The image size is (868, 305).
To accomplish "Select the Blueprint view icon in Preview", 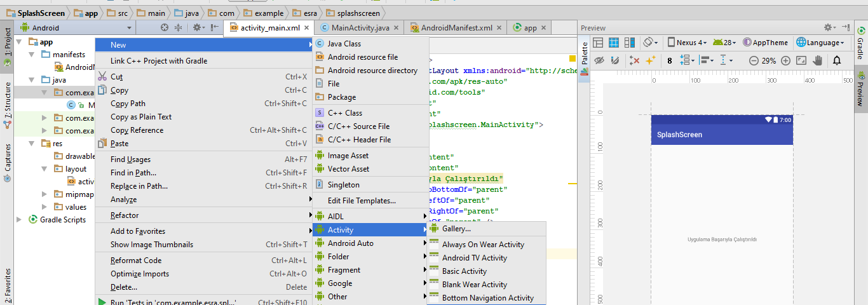I will 614,43.
